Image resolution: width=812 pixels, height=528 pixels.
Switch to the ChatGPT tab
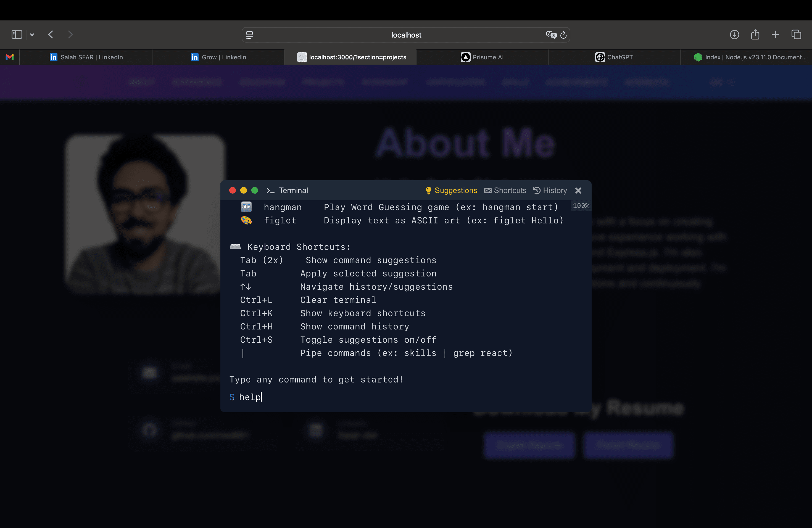[x=614, y=57]
